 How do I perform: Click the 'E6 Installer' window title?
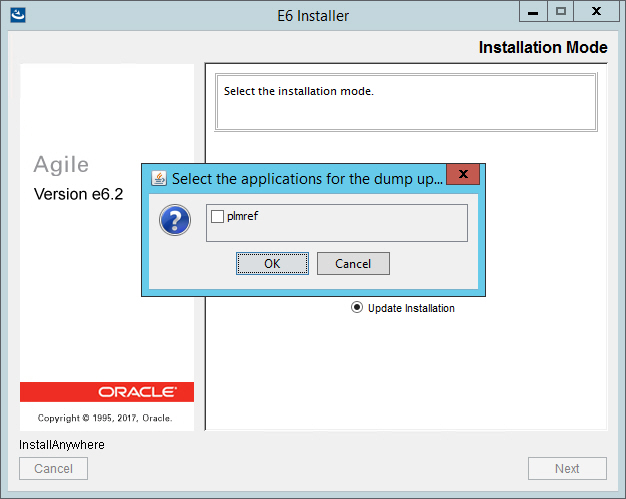pos(313,16)
